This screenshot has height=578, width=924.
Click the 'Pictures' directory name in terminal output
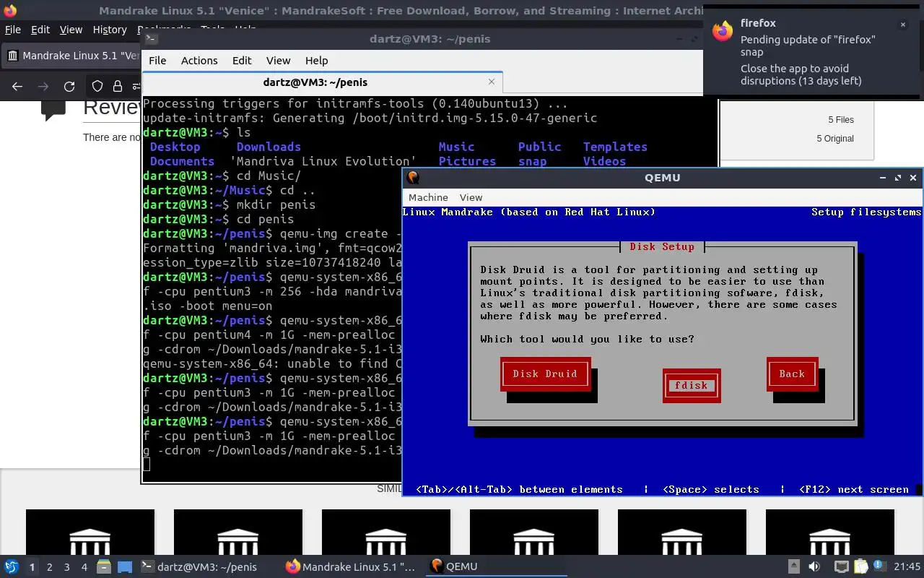tap(467, 161)
